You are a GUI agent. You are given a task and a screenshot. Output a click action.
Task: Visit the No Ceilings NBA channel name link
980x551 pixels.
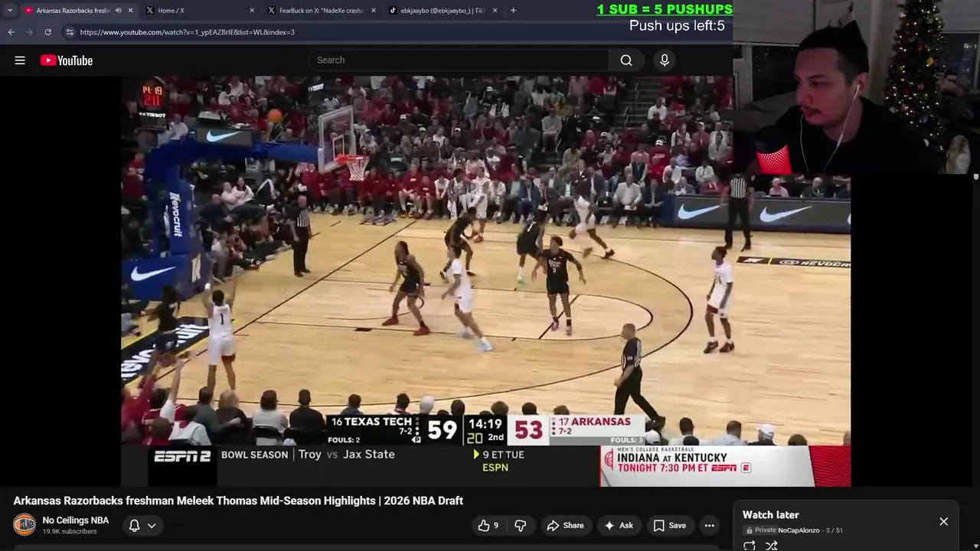(x=76, y=520)
